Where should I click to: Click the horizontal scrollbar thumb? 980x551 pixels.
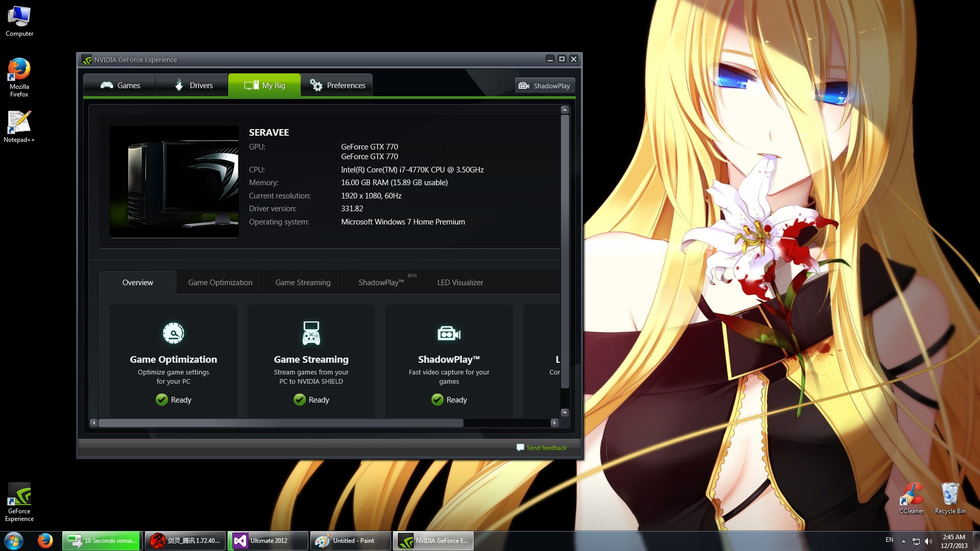(281, 423)
